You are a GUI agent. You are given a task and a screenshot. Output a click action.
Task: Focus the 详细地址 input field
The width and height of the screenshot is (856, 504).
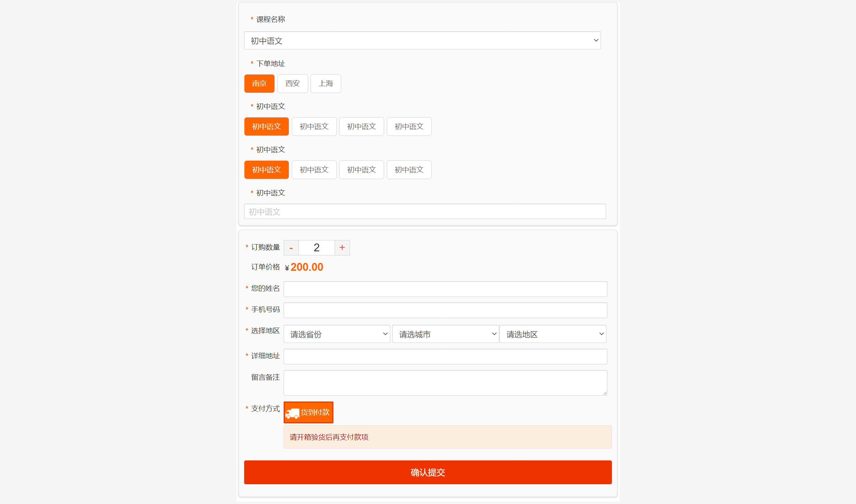[x=445, y=357]
